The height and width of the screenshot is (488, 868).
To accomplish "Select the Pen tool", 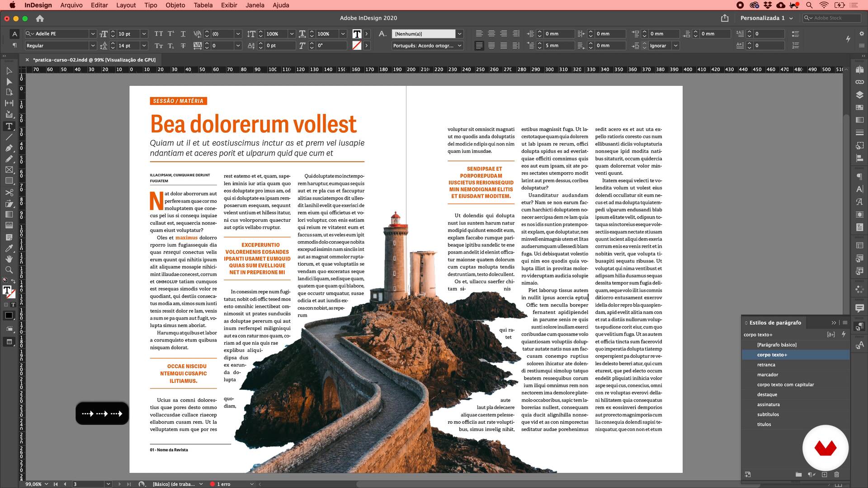I will point(9,148).
